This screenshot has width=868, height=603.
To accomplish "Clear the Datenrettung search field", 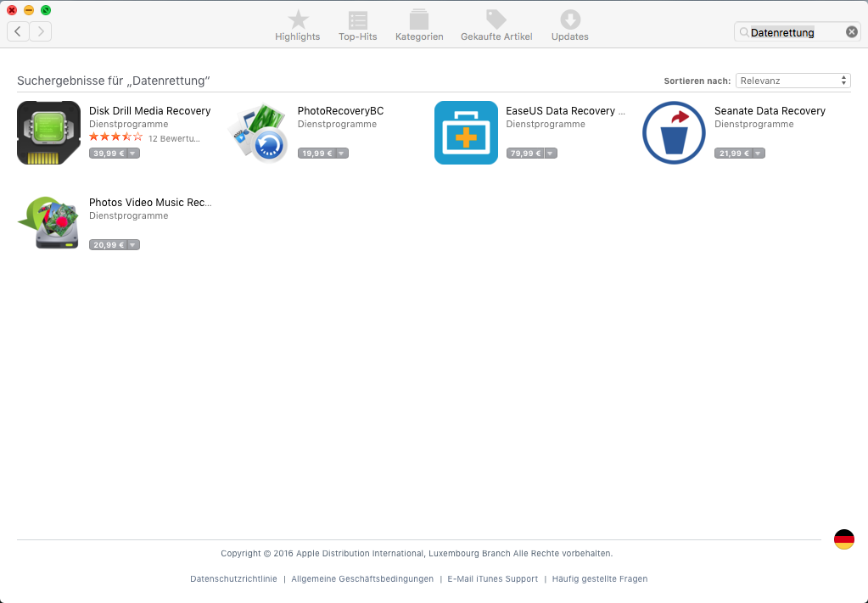I will 851,32.
